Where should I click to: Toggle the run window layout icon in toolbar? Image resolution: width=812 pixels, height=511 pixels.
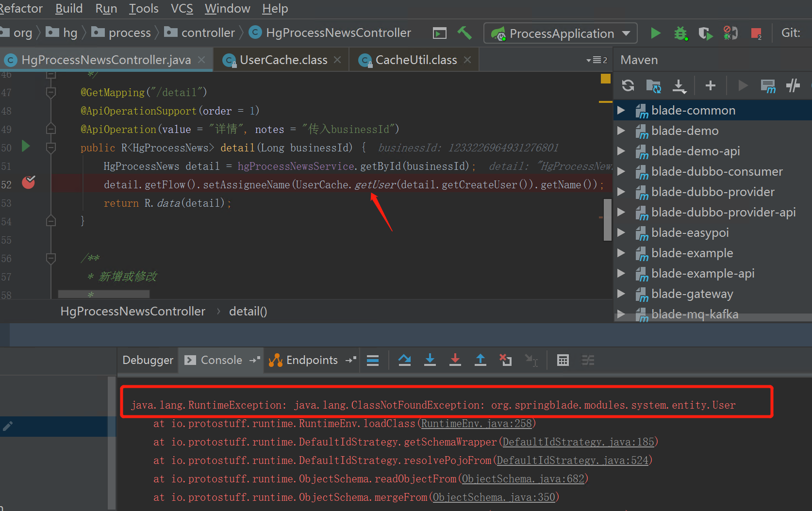(439, 33)
